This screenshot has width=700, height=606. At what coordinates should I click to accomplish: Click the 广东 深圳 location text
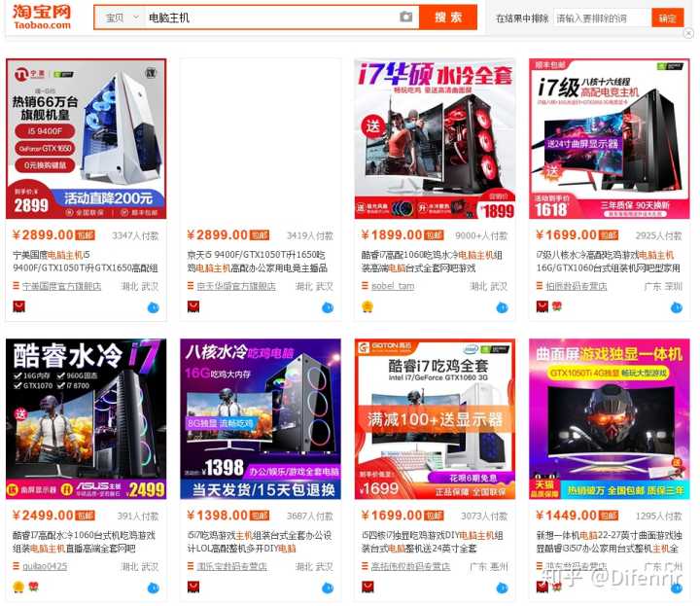[x=663, y=286]
